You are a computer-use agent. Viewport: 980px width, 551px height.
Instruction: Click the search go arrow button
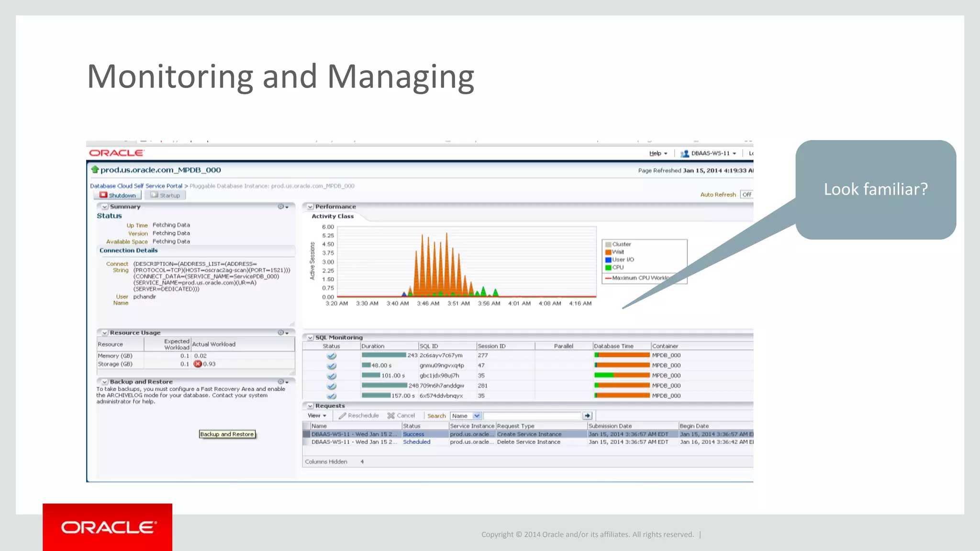588,416
